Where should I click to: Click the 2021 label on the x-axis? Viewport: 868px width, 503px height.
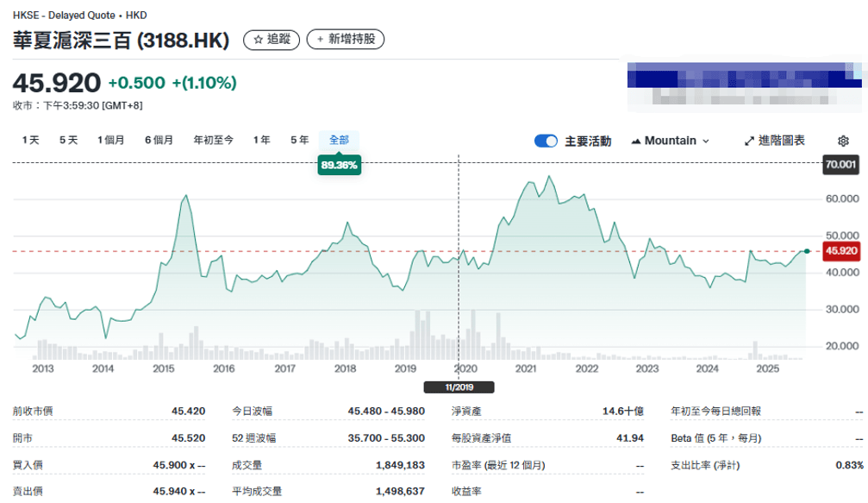click(x=525, y=368)
